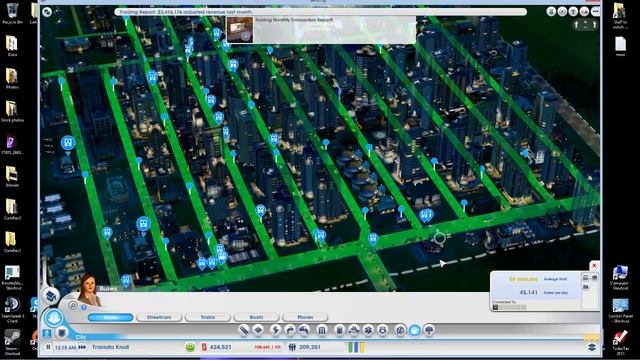Open the Zones menu icon

(258, 330)
